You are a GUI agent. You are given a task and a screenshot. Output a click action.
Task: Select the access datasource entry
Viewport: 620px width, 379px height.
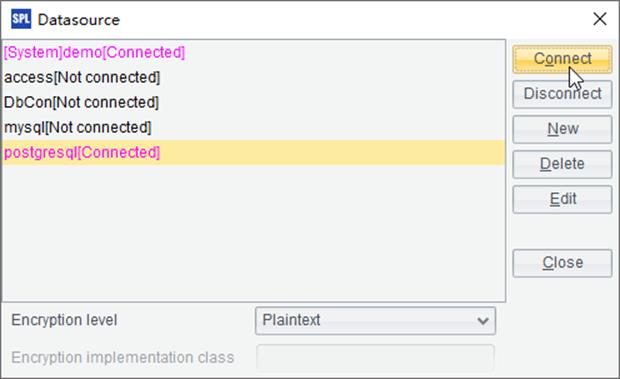click(x=253, y=77)
